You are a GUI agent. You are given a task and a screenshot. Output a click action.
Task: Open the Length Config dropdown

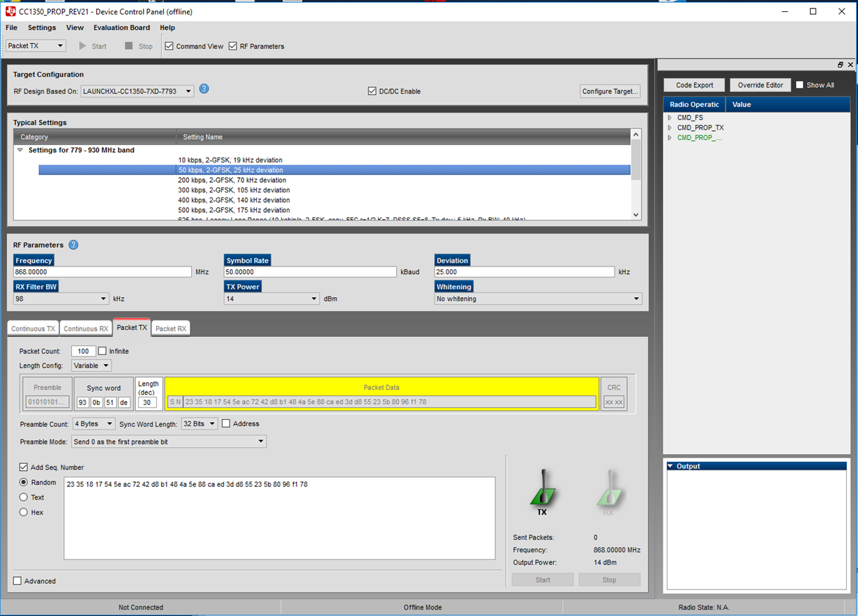[x=91, y=366]
